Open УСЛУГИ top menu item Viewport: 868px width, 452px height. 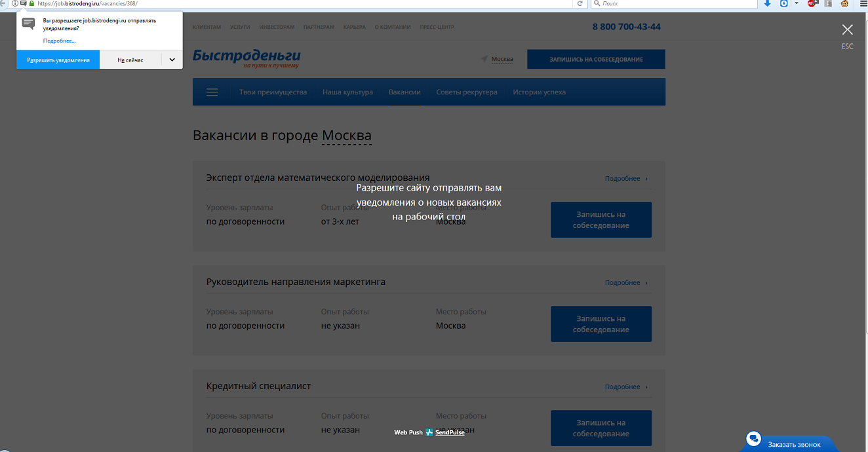tap(241, 27)
